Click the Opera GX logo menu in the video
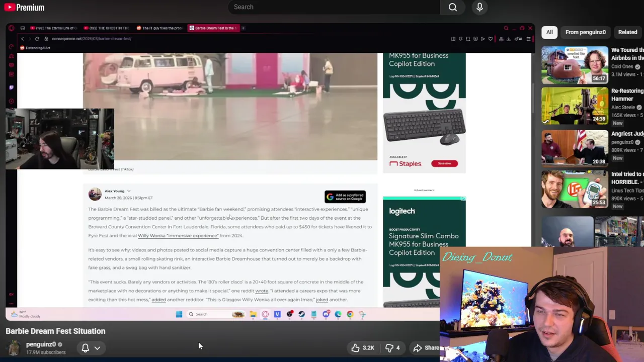Viewport: 644px width, 362px height. tap(12, 28)
